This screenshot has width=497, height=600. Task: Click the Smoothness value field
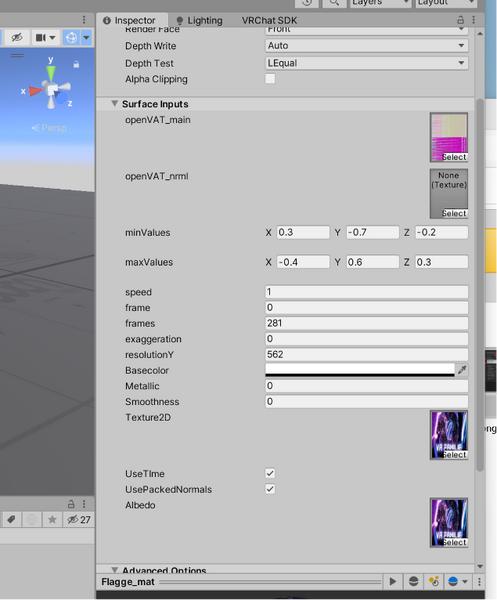(x=367, y=401)
